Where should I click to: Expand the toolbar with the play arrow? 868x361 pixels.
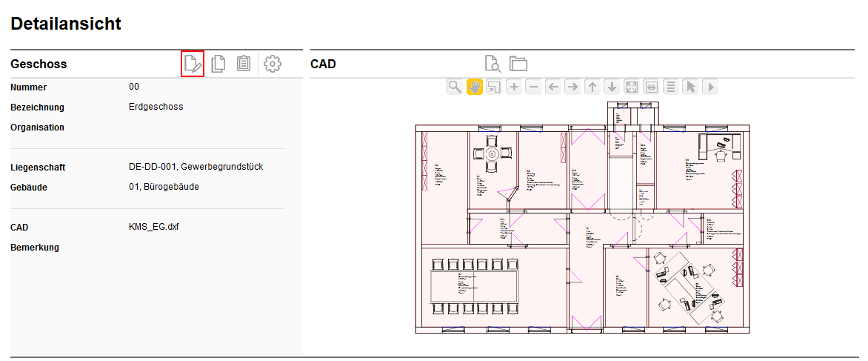[x=710, y=87]
